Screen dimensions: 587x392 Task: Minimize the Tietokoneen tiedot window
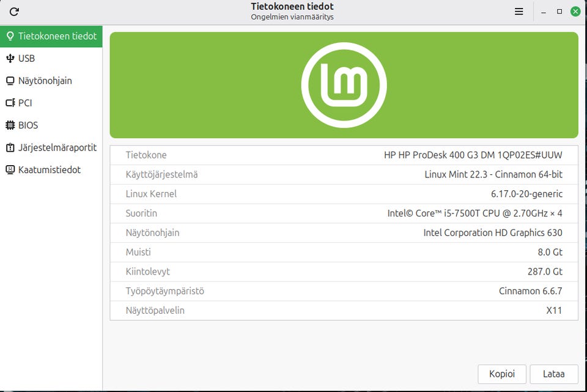pyautogui.click(x=543, y=12)
